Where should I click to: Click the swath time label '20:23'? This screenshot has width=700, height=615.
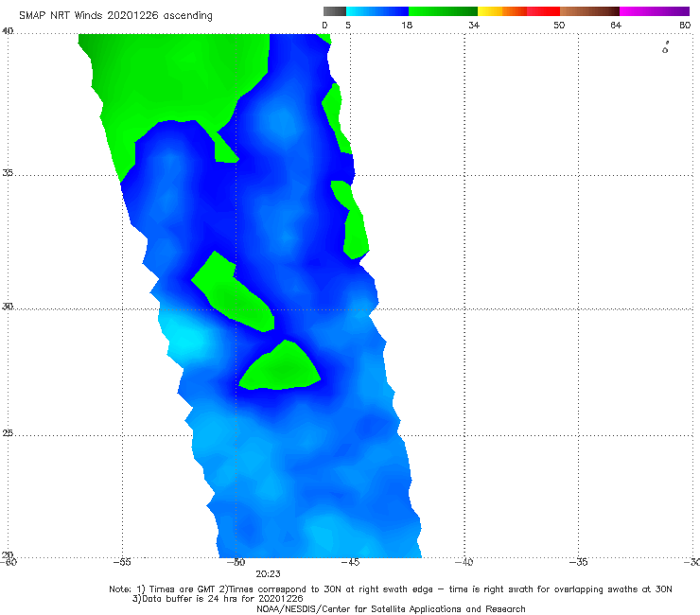pos(268,574)
